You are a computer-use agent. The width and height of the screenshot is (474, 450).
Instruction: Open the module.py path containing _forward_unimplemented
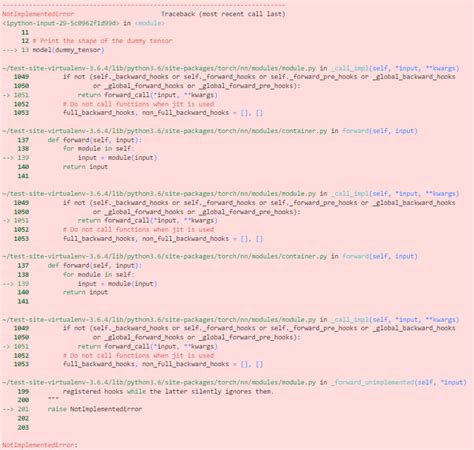click(x=159, y=382)
